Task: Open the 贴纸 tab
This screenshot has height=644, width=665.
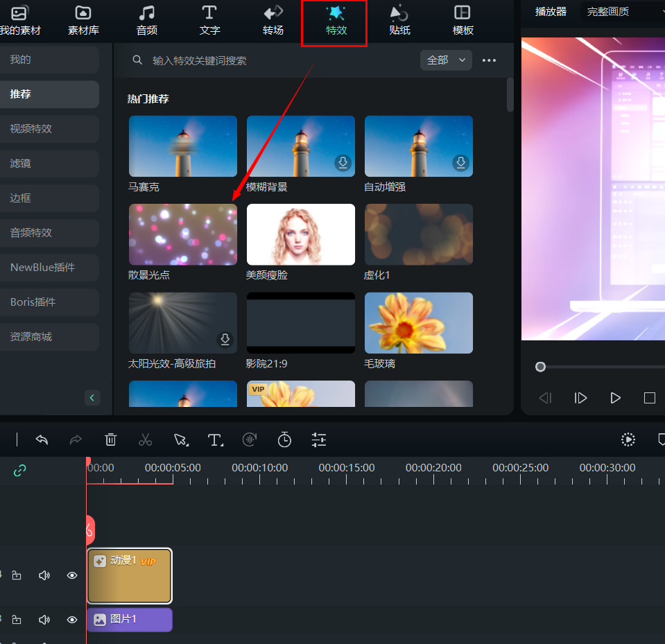Action: pos(399,19)
